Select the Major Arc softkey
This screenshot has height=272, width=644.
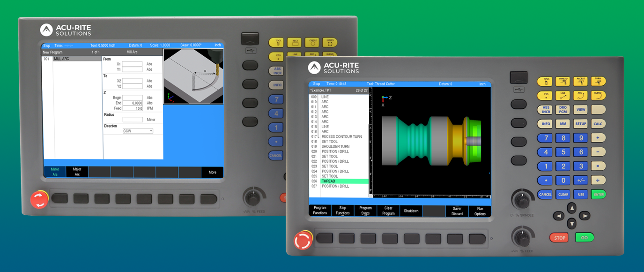77,172
